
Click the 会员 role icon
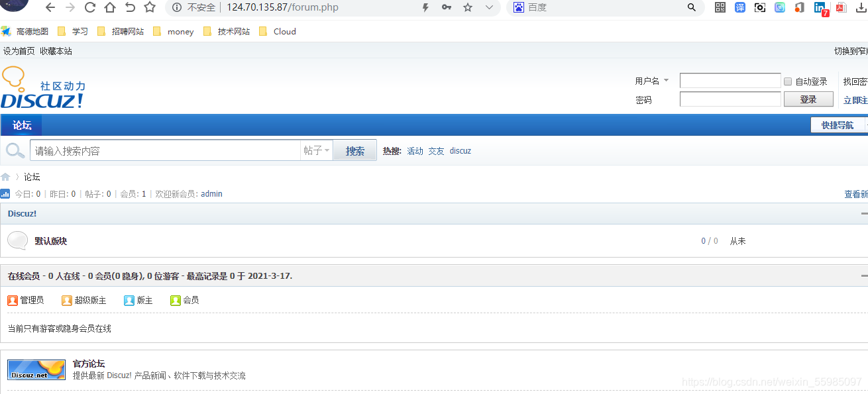(176, 300)
